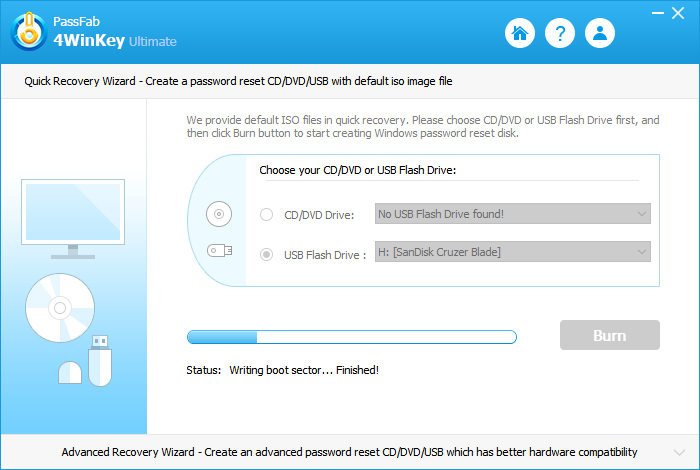Open the CD/DVD drive dropdown list
Image resolution: width=700 pixels, height=470 pixels.
point(512,214)
